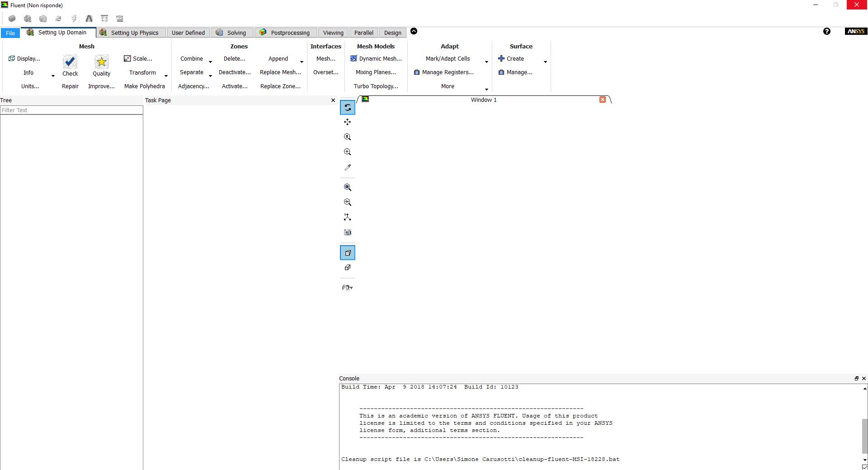Click the Fit to Window magnifier icon
This screenshot has height=470, width=868.
pyautogui.click(x=348, y=187)
